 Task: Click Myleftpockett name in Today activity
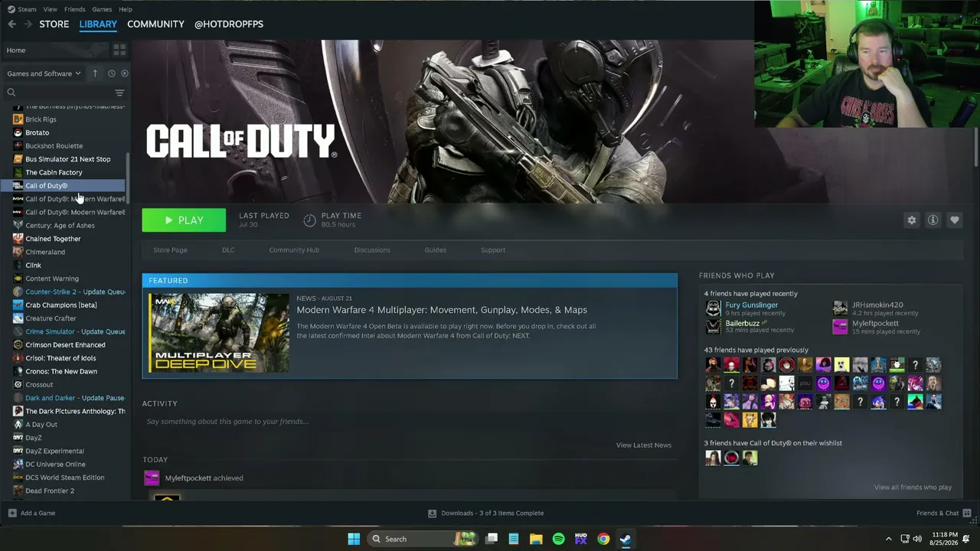[x=188, y=478]
